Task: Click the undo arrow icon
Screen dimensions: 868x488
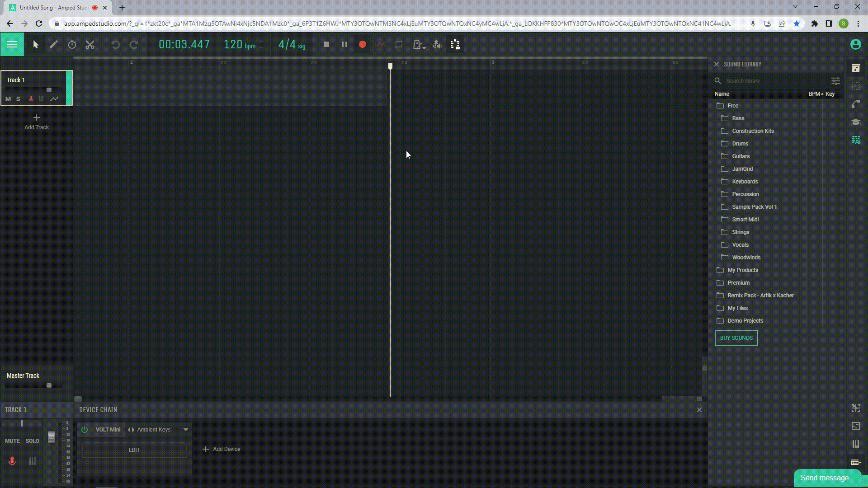Action: click(115, 44)
